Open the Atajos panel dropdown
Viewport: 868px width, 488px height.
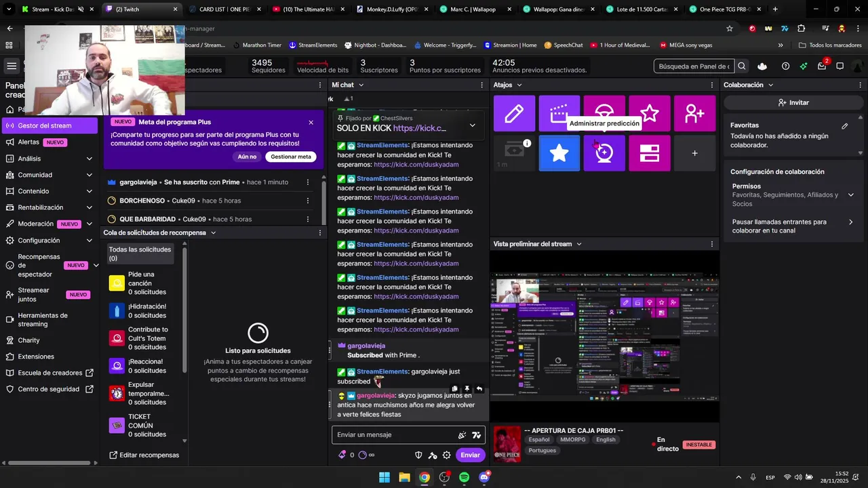519,85
